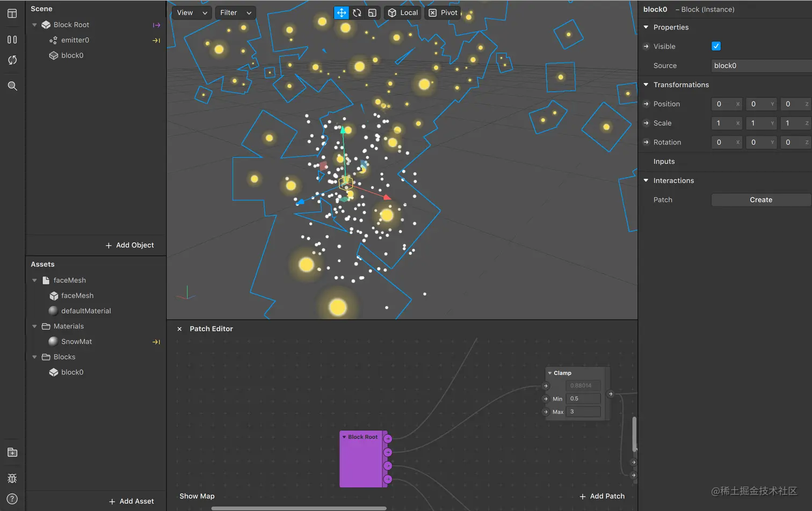Click the arrow icon next to Position

coord(646,104)
